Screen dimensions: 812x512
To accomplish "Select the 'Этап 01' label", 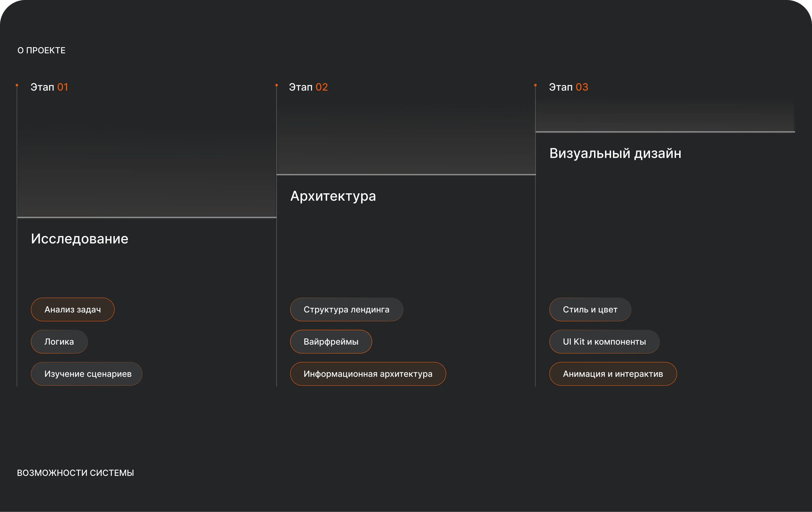I will [x=49, y=87].
